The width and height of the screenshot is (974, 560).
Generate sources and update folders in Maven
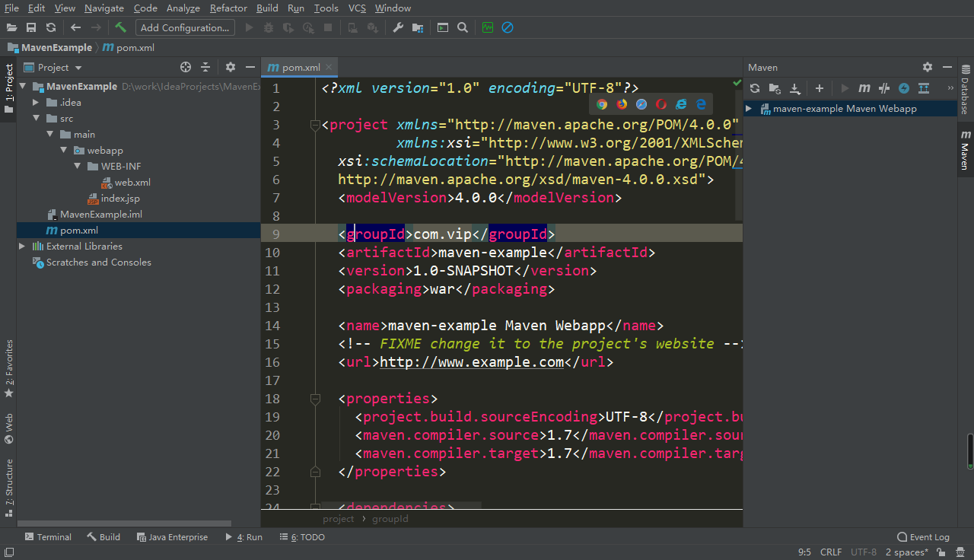[x=775, y=88]
